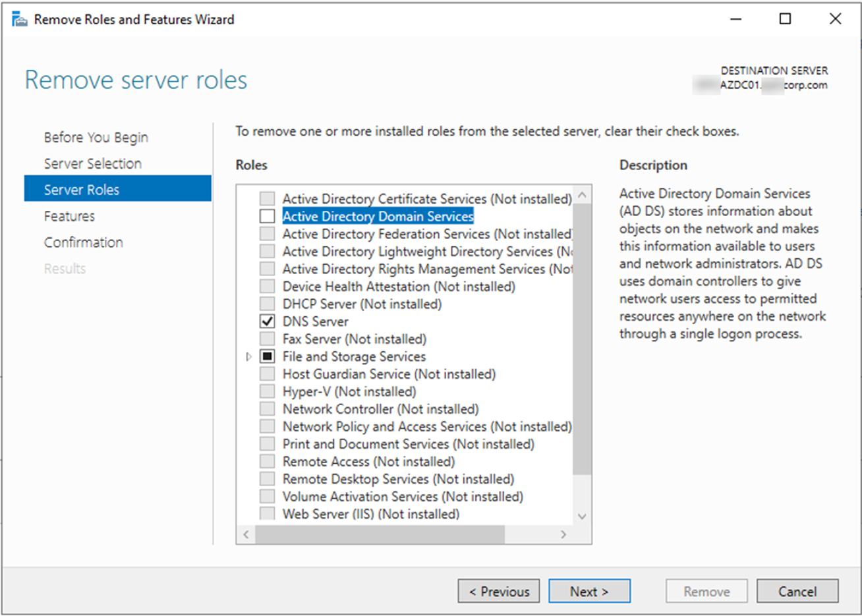Screen dimensions: 862x616
Task: Maximize the wizard window
Action: (785, 19)
